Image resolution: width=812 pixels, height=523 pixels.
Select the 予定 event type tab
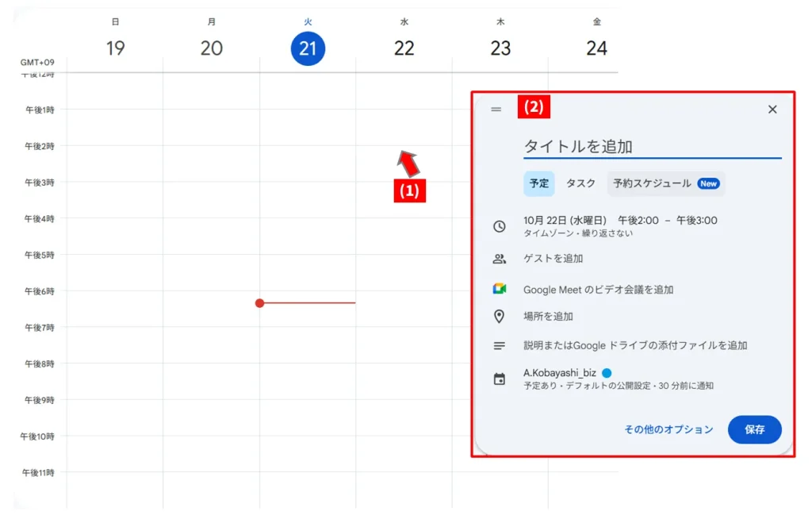[539, 183]
